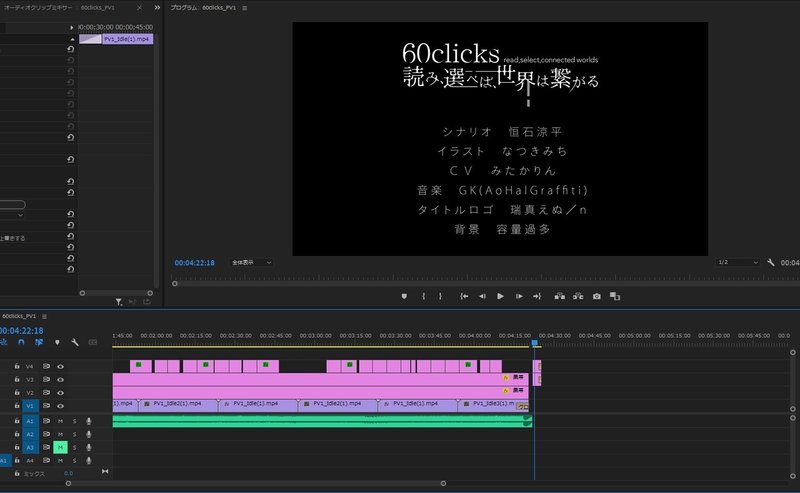
Task: Open Program panel menu icon
Action: pyautogui.click(x=245, y=8)
